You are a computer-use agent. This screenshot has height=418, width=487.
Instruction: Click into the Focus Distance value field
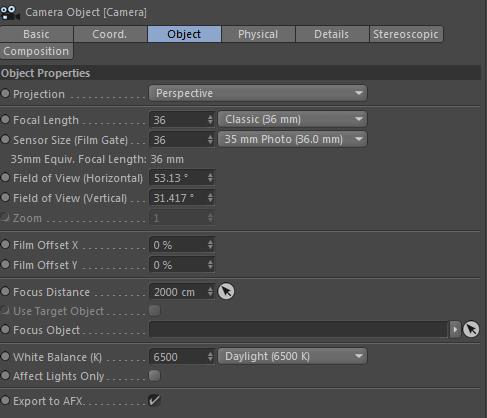pos(178,292)
